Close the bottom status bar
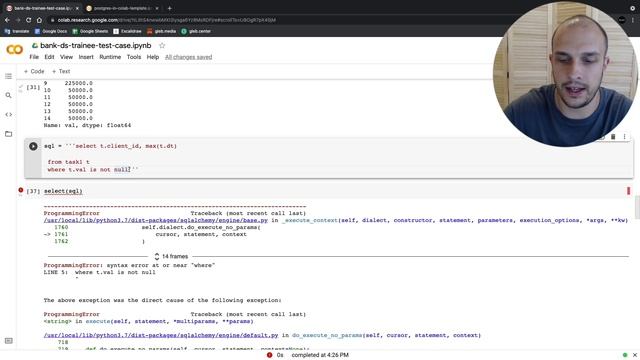This screenshot has width=640, height=360. 635,355
